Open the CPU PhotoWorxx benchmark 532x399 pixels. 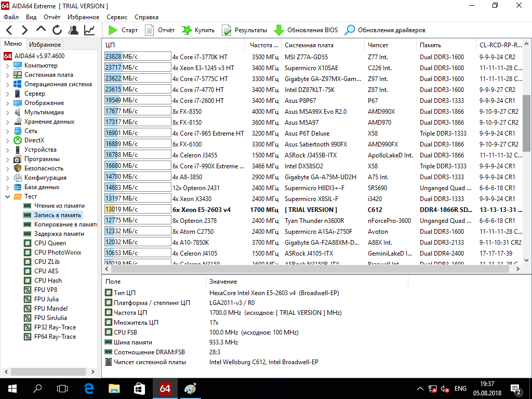point(52,252)
